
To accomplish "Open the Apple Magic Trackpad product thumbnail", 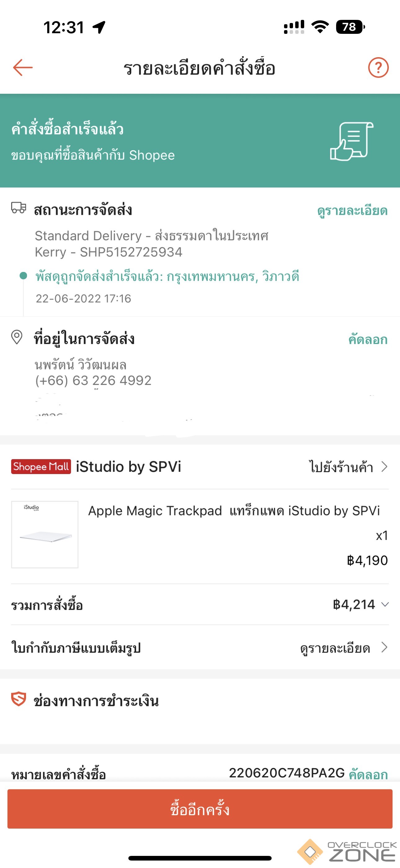I will click(45, 534).
